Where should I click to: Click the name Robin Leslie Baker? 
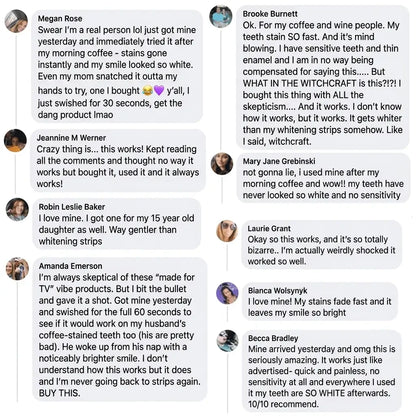[72, 207]
